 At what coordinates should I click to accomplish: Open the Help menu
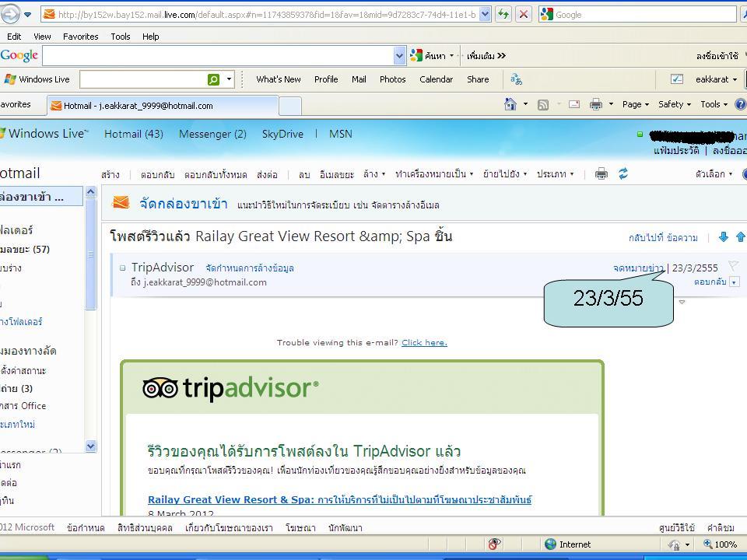150,37
